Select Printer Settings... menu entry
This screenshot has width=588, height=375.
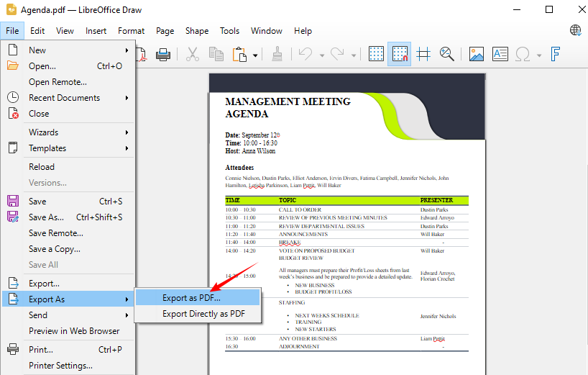pos(68,365)
